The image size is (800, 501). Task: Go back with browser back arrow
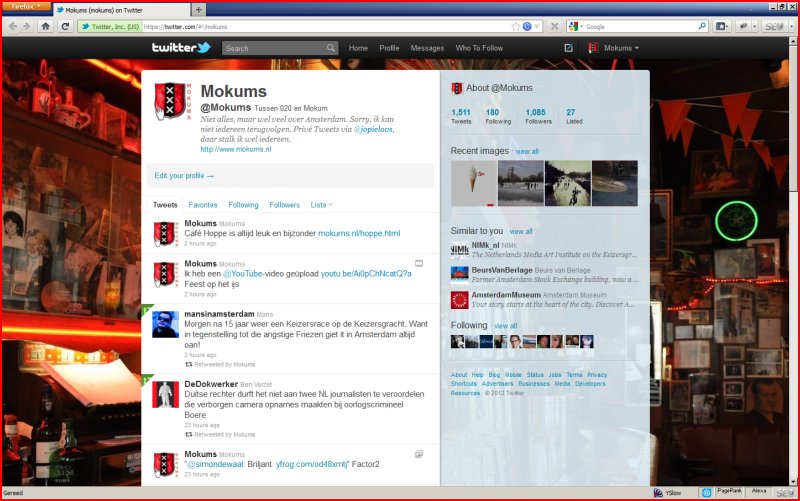click(x=13, y=27)
